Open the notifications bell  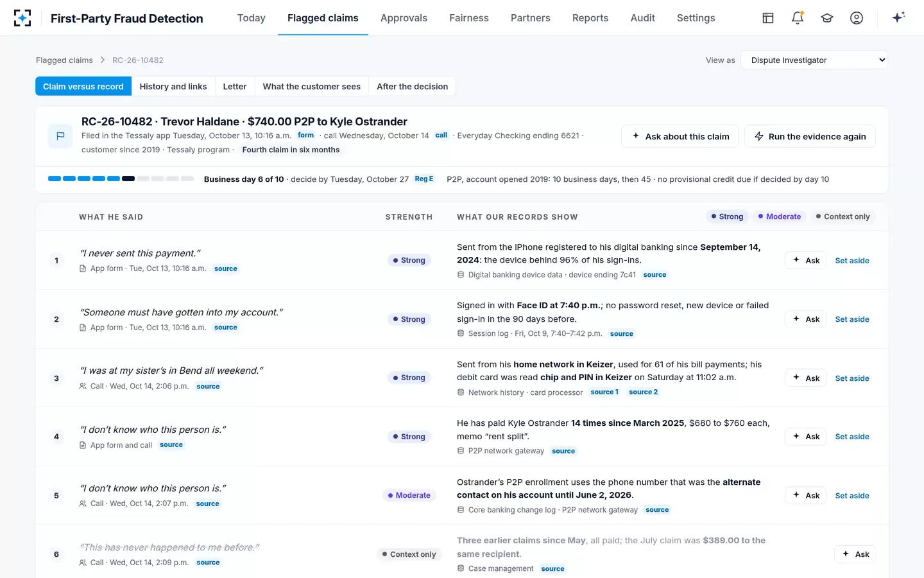coord(798,18)
